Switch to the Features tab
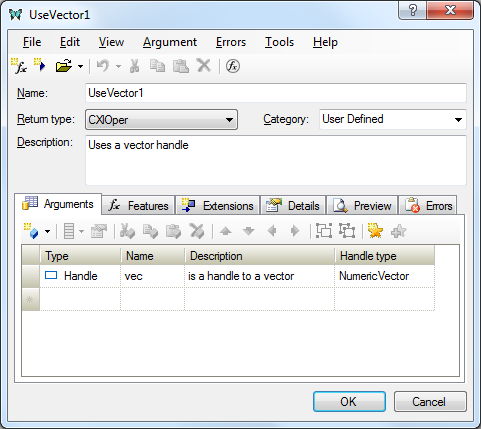Screen dimensions: 481x429 coord(138,205)
